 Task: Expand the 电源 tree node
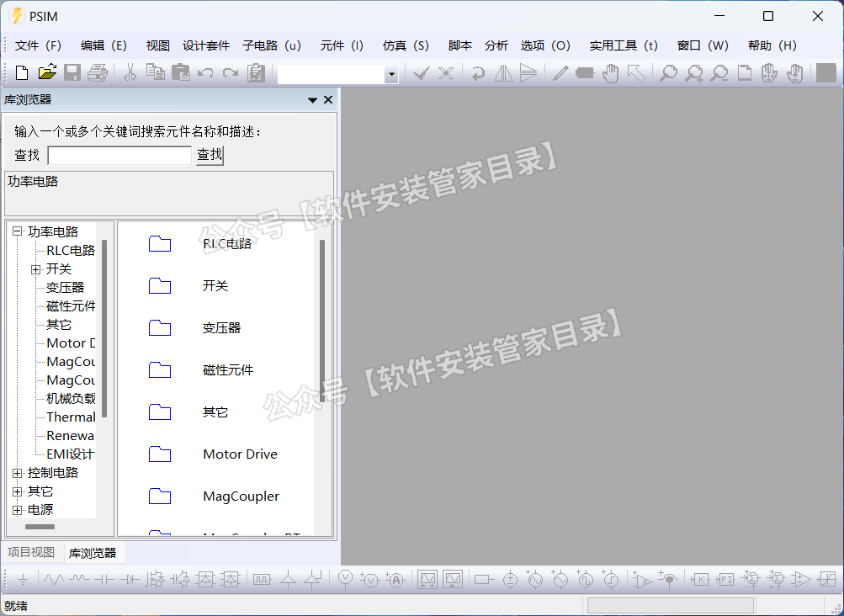tap(18, 510)
